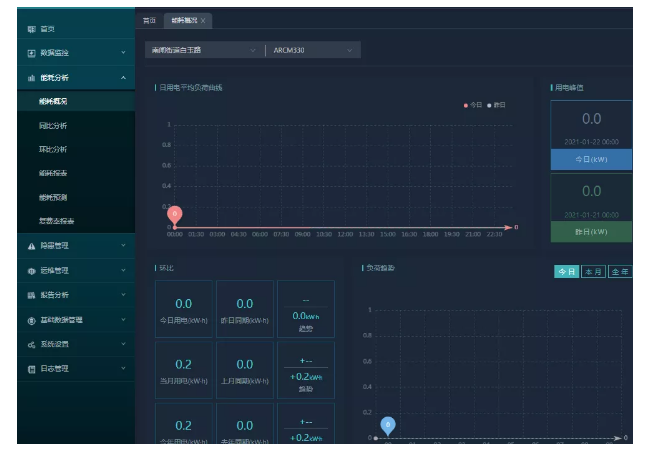Viewport: 647px width, 456px height.
Task: Open the ARCM330 device dropdown
Action: pos(314,50)
